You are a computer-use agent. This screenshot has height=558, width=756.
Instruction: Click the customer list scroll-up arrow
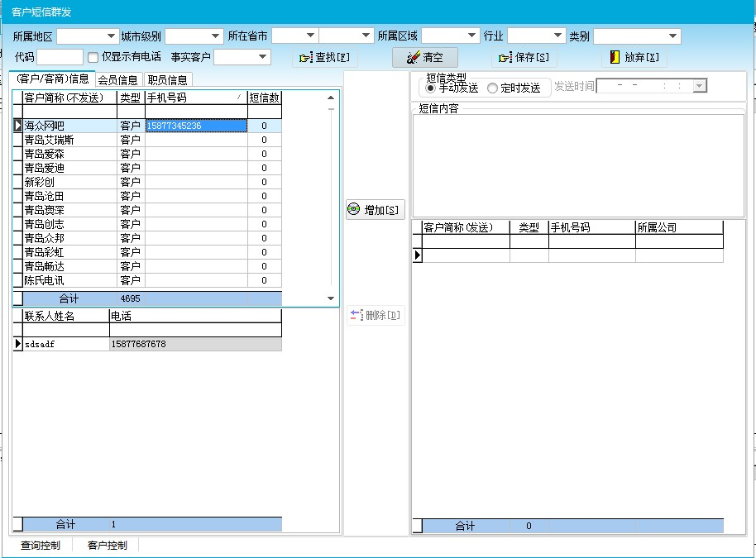pyautogui.click(x=331, y=98)
